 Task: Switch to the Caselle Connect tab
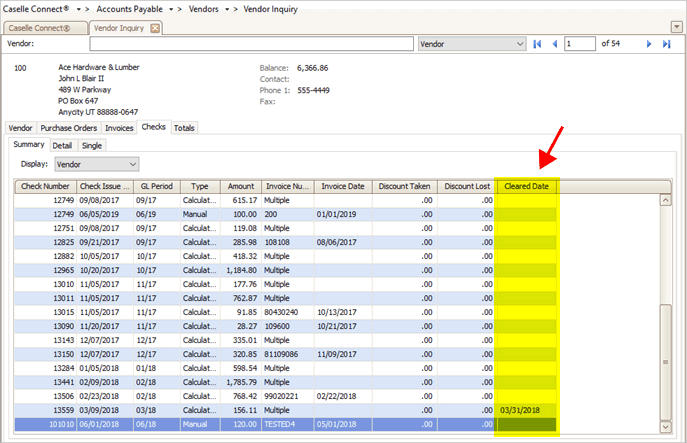(44, 28)
